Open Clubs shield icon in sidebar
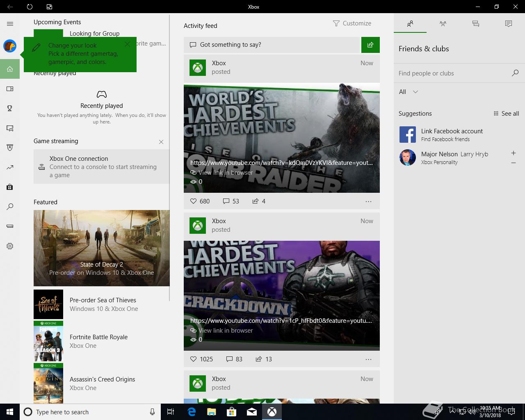 click(10, 148)
